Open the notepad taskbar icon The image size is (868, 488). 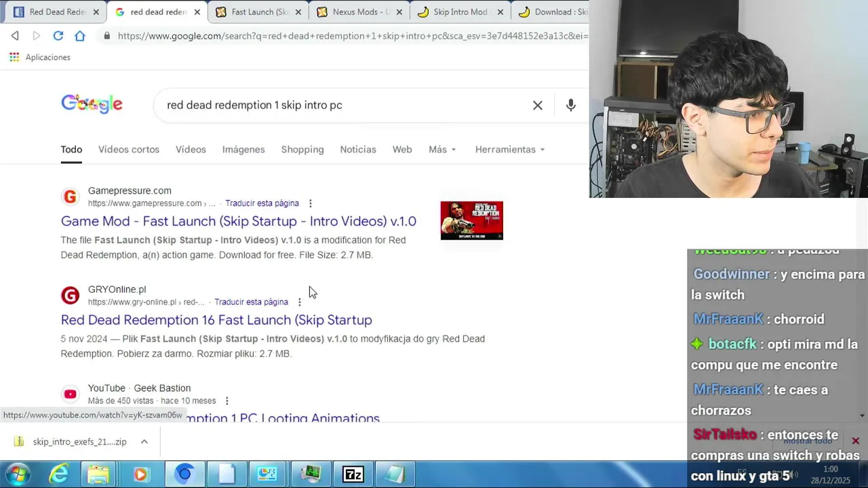click(395, 474)
